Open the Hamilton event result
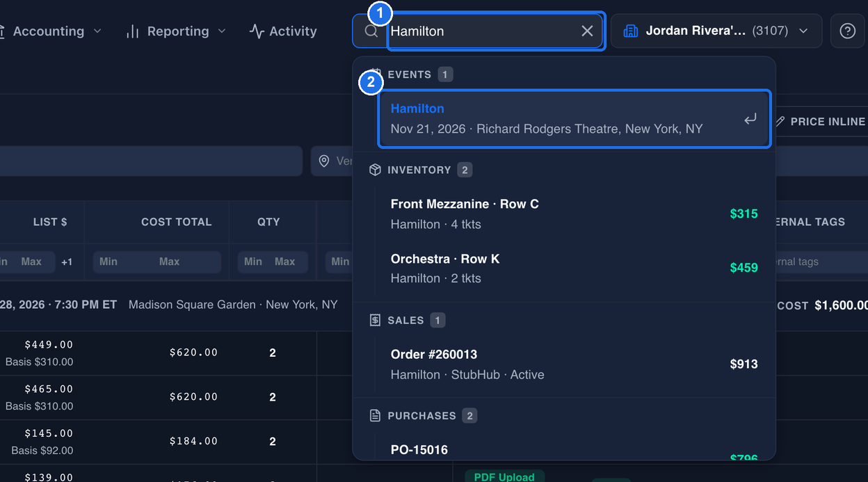The height and width of the screenshot is (482, 868). point(574,119)
